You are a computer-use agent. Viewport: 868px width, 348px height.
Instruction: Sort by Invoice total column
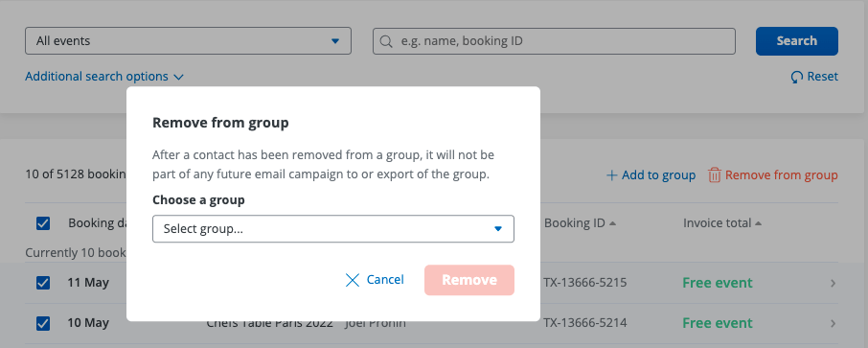tap(721, 222)
